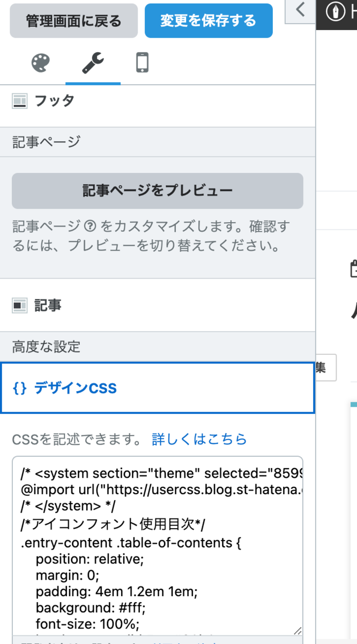
Task: Click the curly braces デザインCSS icon
Action: (x=20, y=388)
